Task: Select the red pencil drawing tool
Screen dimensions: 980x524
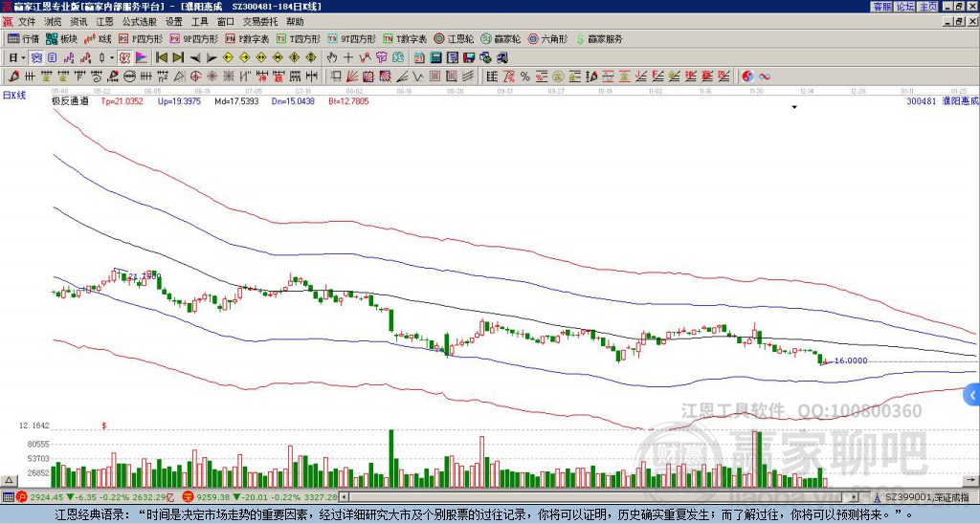Action: (13, 76)
